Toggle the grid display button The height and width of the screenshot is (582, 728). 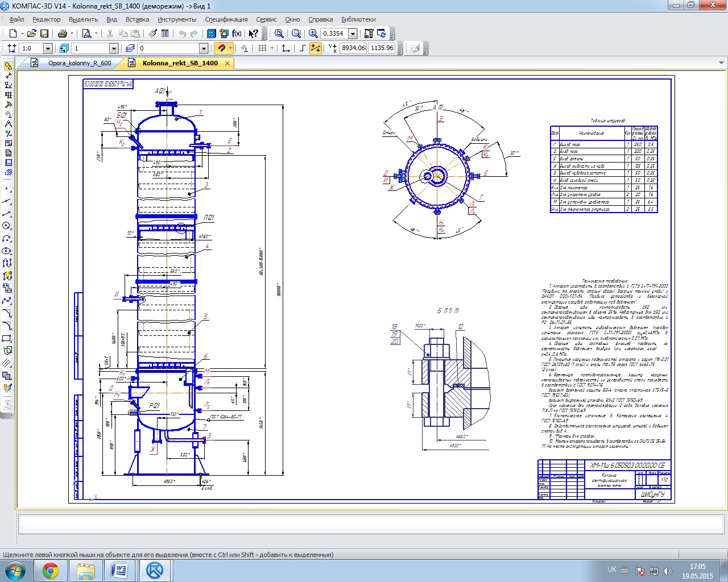[x=262, y=48]
